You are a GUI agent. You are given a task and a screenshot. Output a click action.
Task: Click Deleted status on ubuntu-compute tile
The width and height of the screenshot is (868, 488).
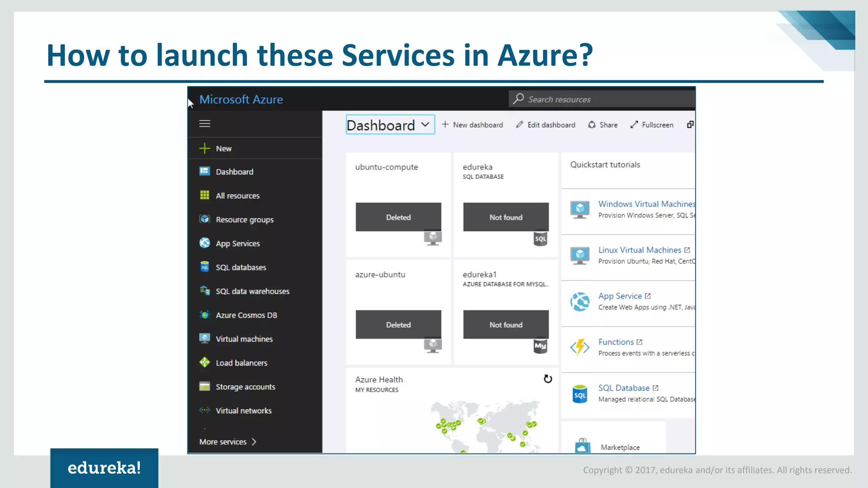click(x=398, y=217)
